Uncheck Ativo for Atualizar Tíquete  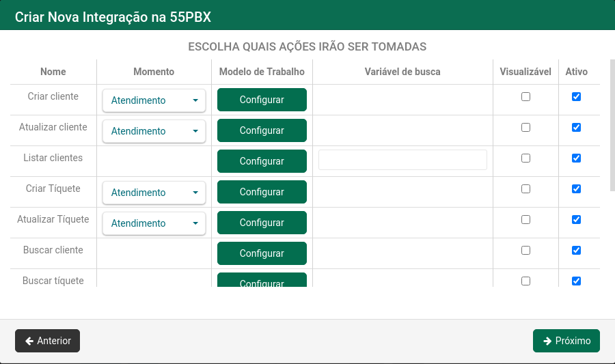point(576,219)
